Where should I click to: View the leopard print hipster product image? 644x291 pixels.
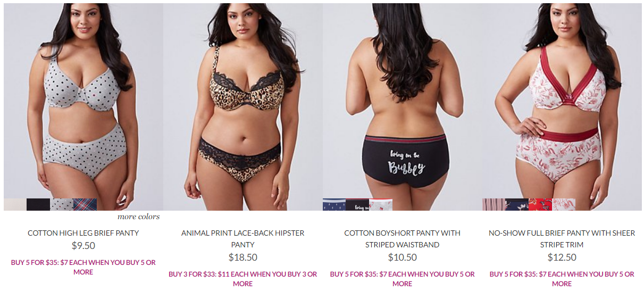pos(243,107)
